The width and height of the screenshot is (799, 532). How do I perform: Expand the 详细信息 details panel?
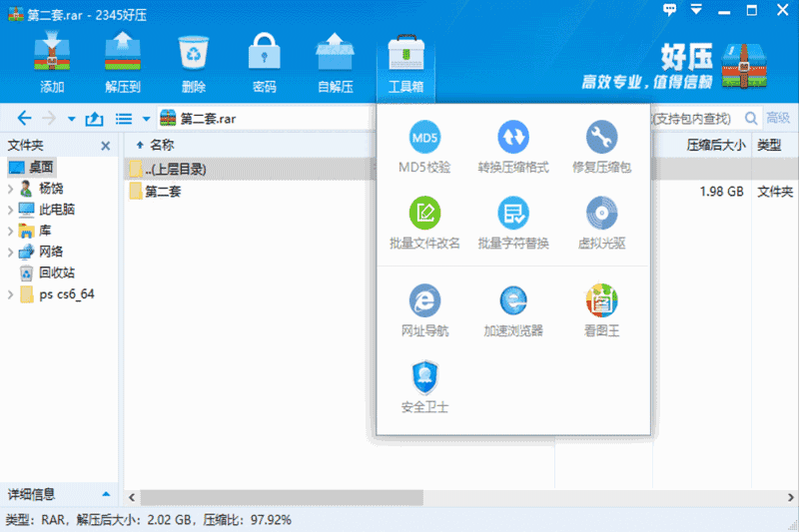pyautogui.click(x=106, y=494)
